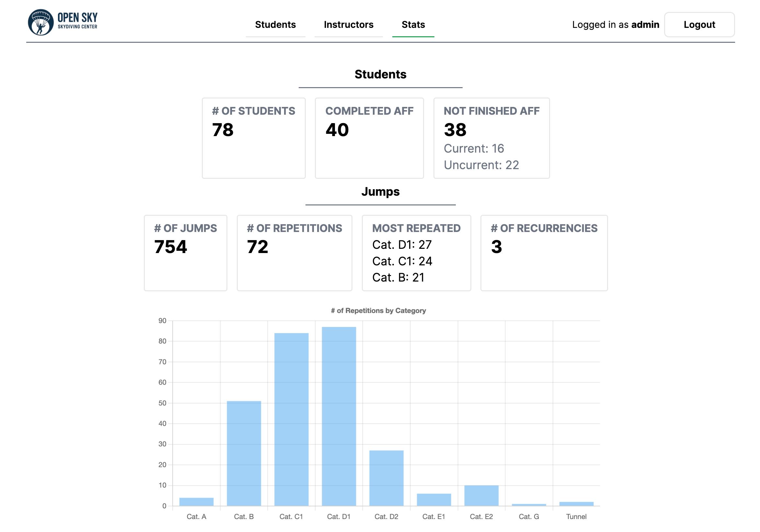Viewport: 760px width, 532px height.
Task: Switch to the Students tab
Action: click(x=275, y=25)
